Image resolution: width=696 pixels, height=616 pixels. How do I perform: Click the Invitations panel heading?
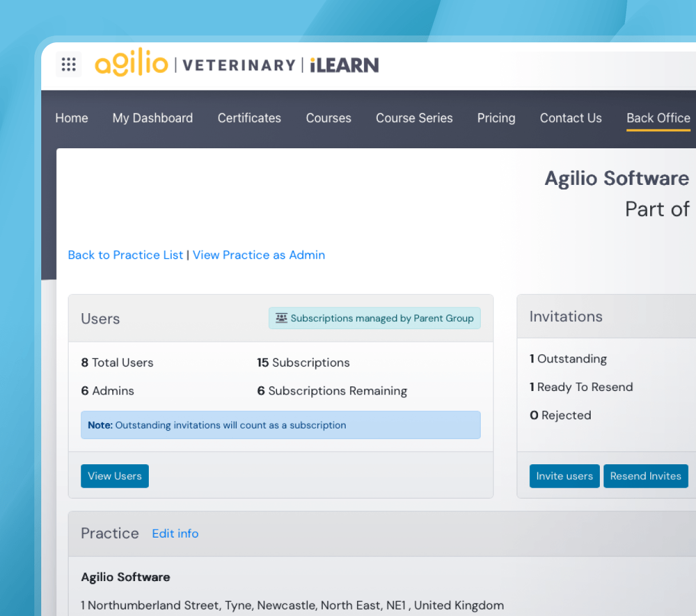click(x=566, y=317)
